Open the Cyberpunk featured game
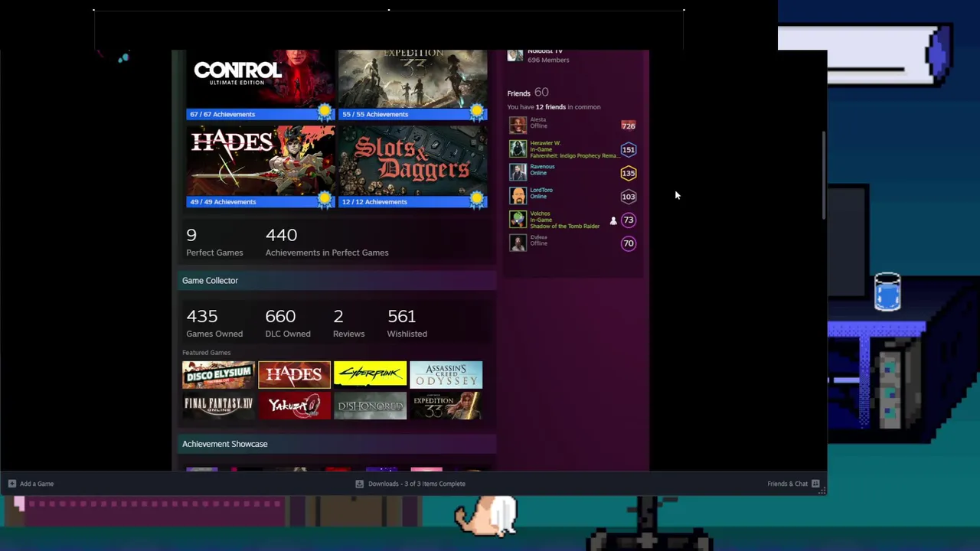The height and width of the screenshot is (551, 980). tap(370, 375)
